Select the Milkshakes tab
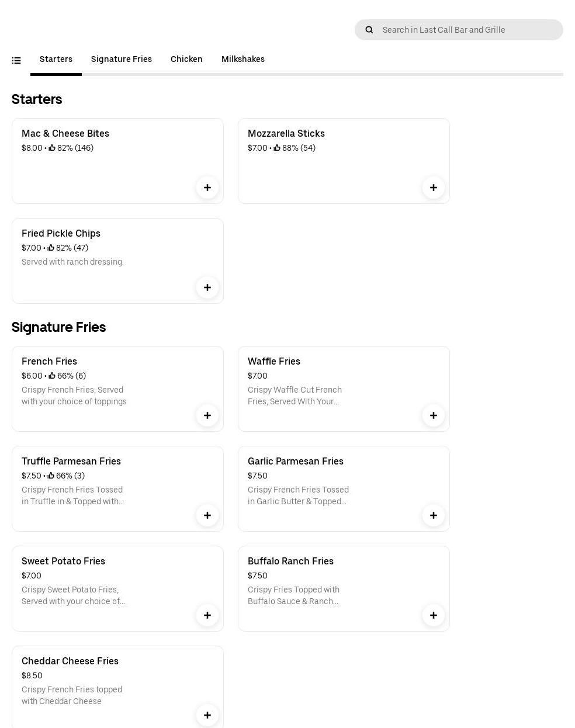Viewport: 575px width, 728px height. click(243, 59)
